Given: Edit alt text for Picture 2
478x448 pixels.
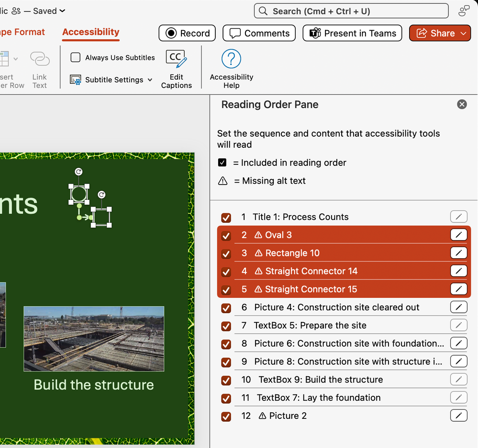Looking at the screenshot, I should point(458,415).
